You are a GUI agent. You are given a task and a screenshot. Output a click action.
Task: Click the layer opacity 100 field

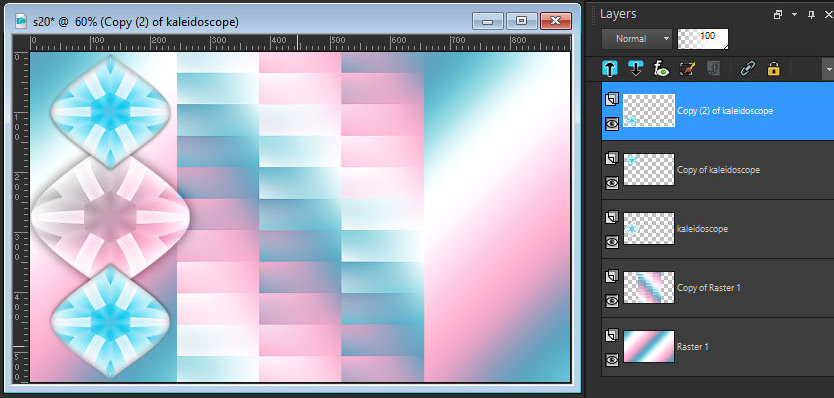coord(703,39)
